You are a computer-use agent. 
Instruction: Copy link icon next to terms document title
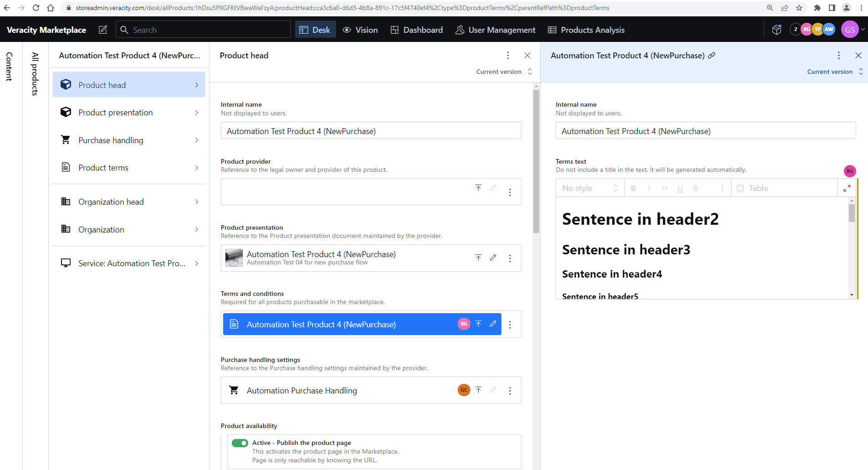click(x=712, y=55)
